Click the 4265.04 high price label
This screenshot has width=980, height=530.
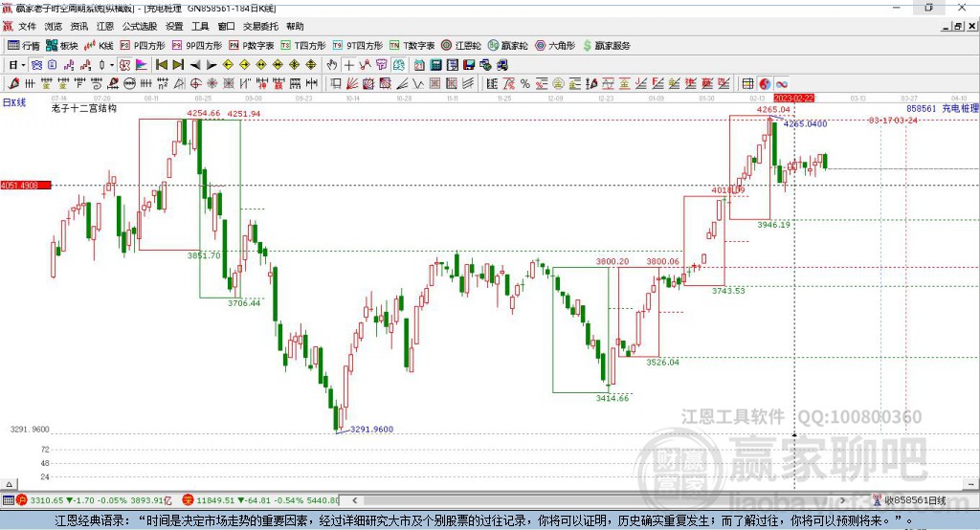click(x=773, y=109)
